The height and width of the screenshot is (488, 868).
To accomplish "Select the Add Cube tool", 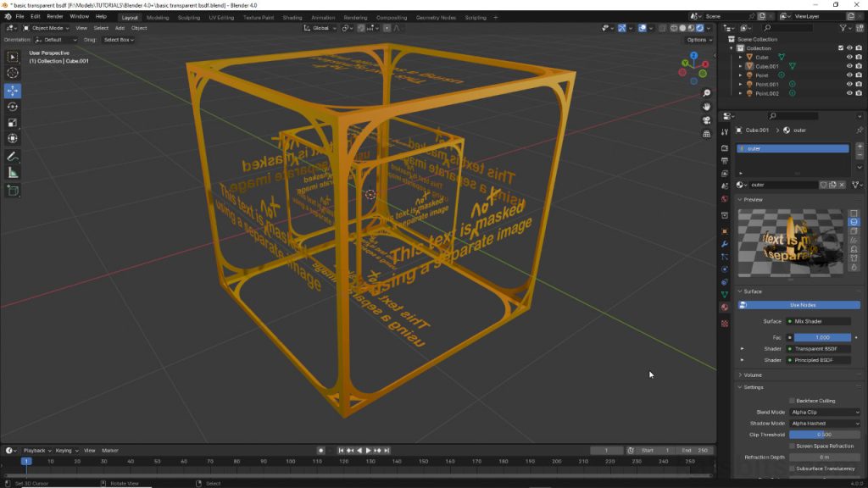I will pyautogui.click(x=13, y=191).
